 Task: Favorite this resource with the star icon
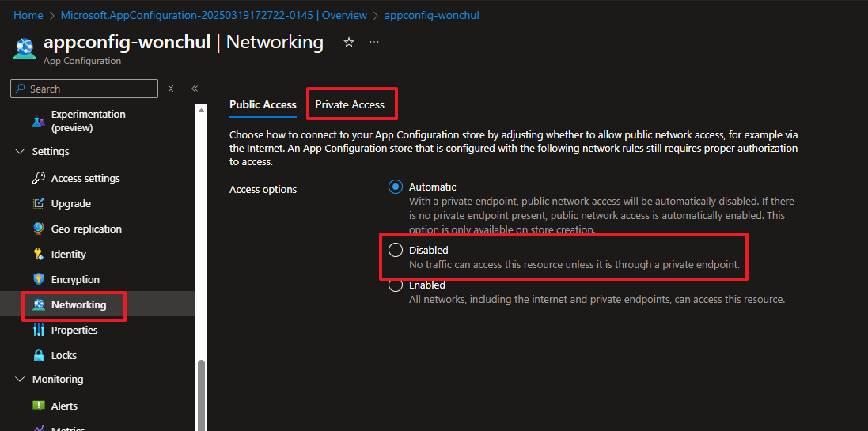click(x=349, y=43)
